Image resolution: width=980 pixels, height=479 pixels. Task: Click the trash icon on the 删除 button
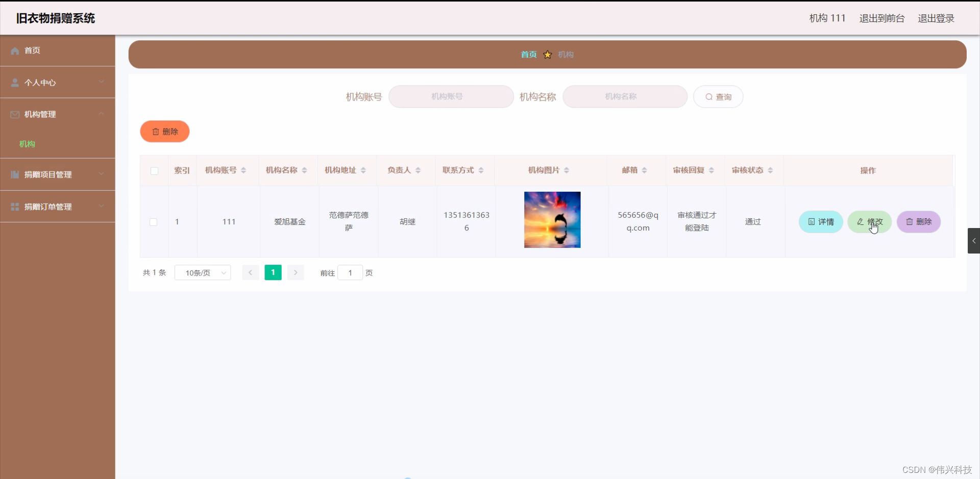tap(156, 131)
